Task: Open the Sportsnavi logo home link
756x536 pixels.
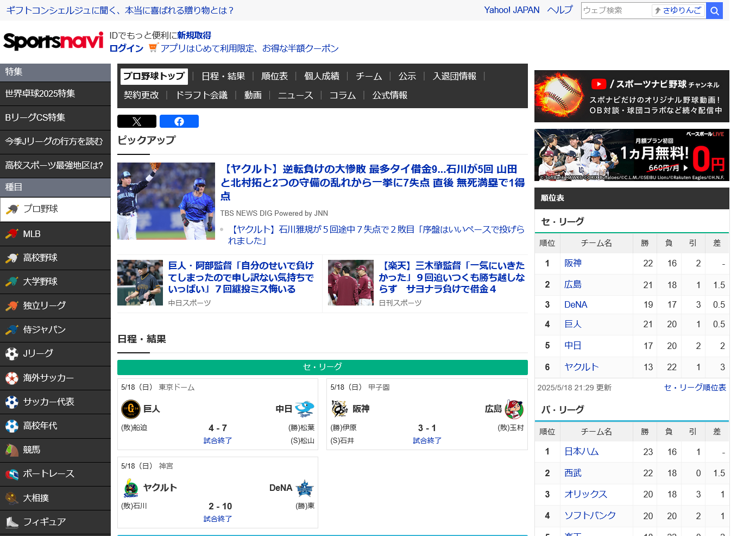Action: point(53,41)
